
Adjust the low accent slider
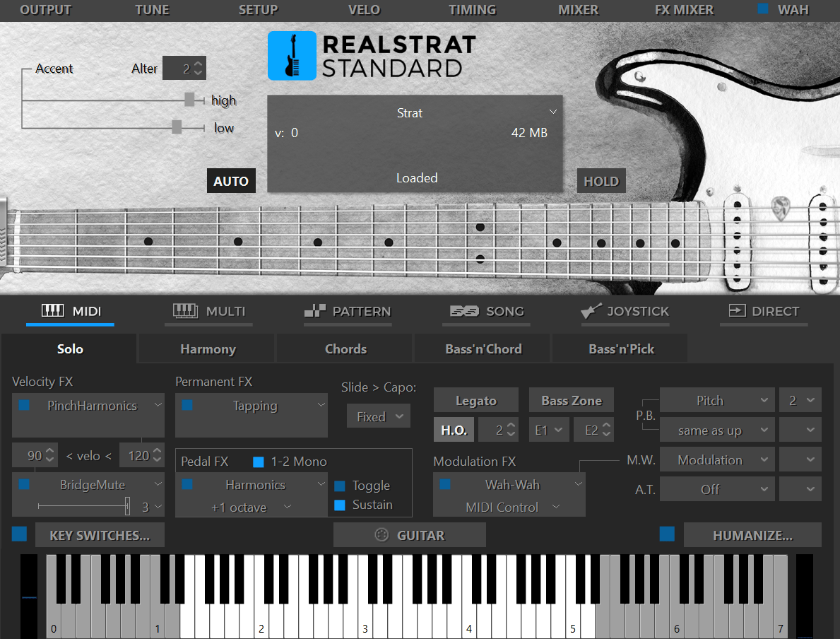point(176,127)
